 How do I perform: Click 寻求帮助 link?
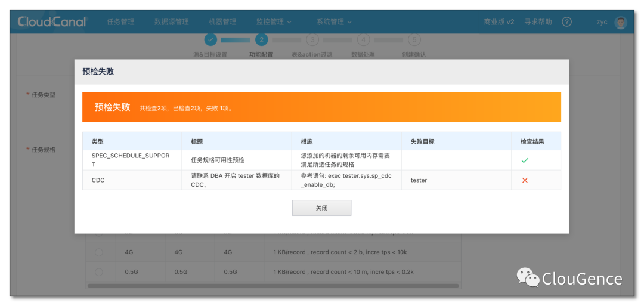point(538,22)
